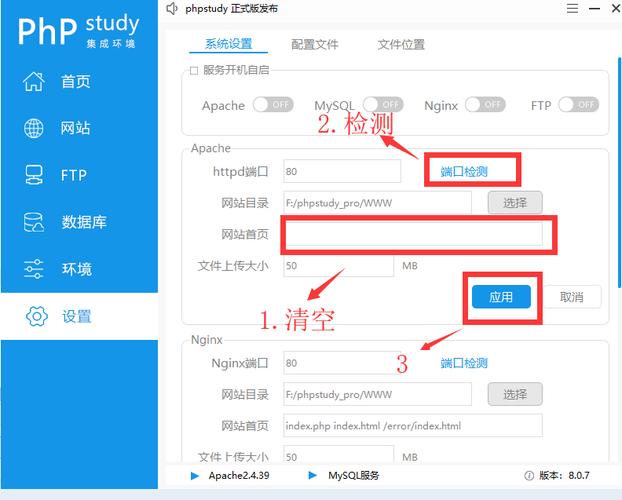Screen dimensions: 622x500
Task: Click Apache 文件上传大小 field
Action: click(x=338, y=265)
